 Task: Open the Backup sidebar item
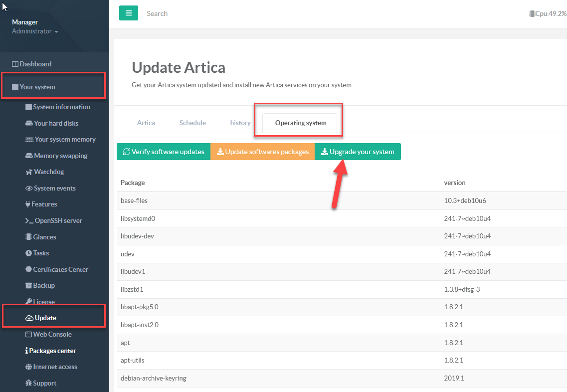(43, 285)
